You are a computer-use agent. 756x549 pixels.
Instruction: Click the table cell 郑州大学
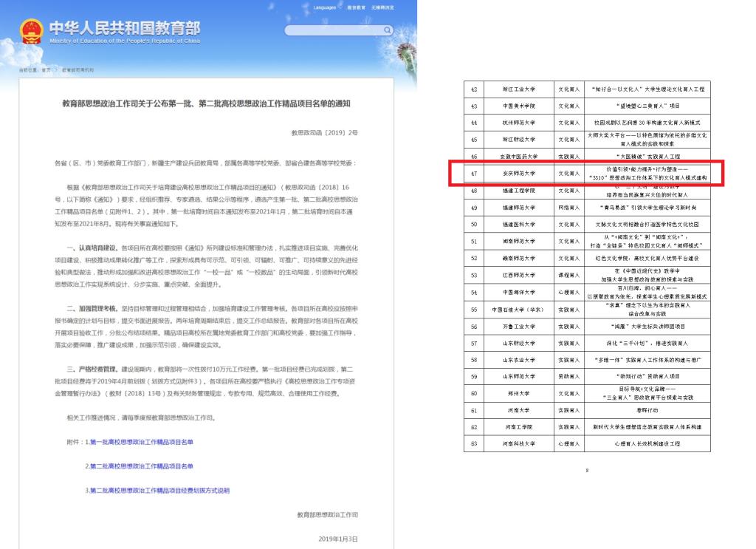(x=519, y=394)
